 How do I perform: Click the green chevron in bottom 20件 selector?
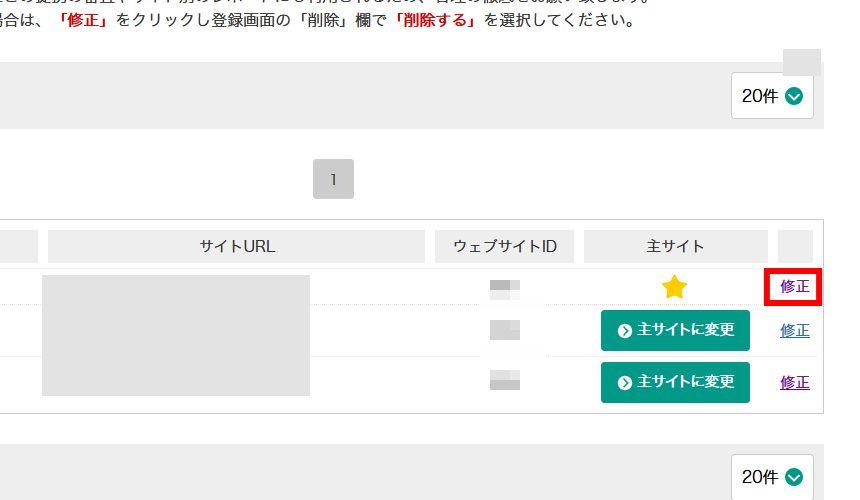[794, 478]
